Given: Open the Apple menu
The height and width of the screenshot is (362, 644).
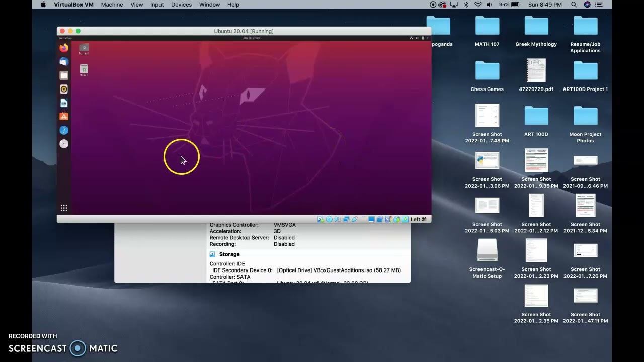Looking at the screenshot, I should tap(43, 5).
